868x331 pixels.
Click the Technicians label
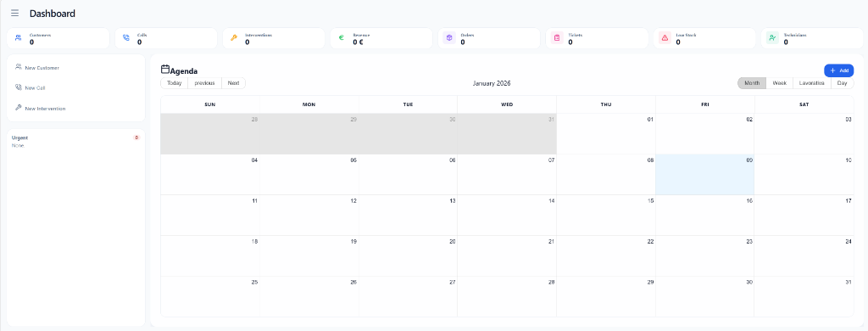coord(795,35)
